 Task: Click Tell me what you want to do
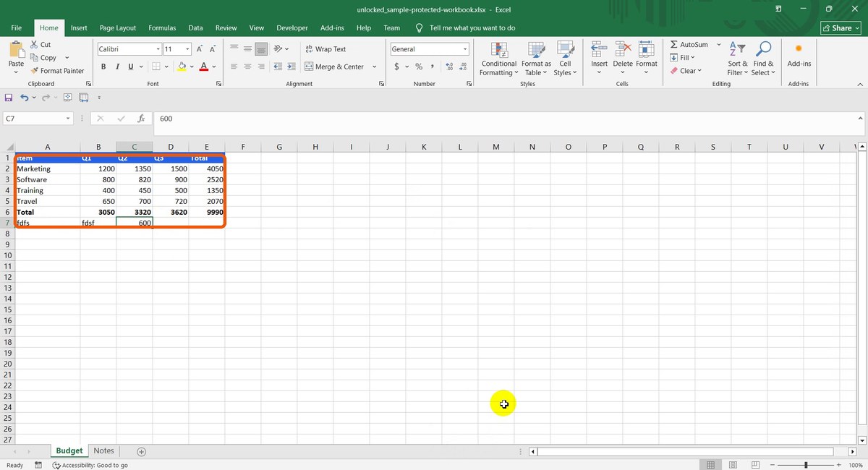pyautogui.click(x=472, y=28)
